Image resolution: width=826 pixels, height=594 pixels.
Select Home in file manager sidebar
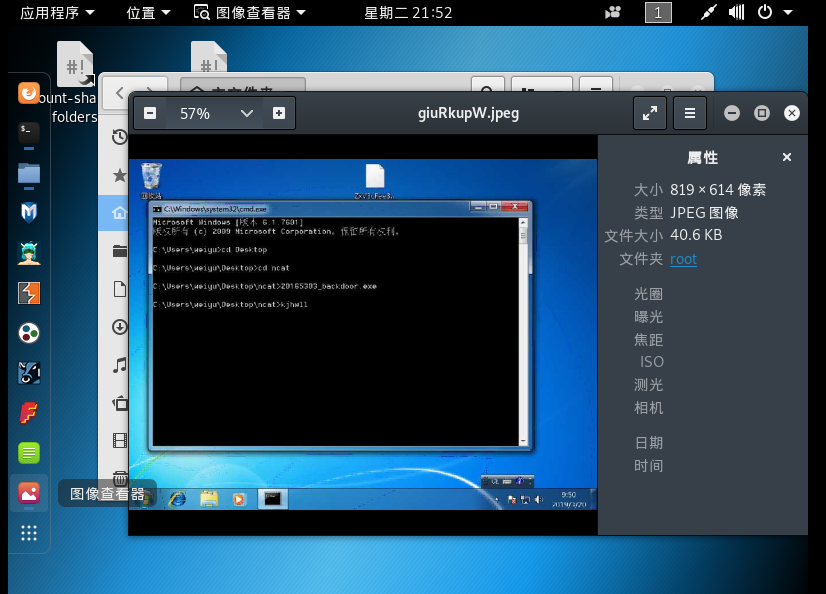point(120,213)
